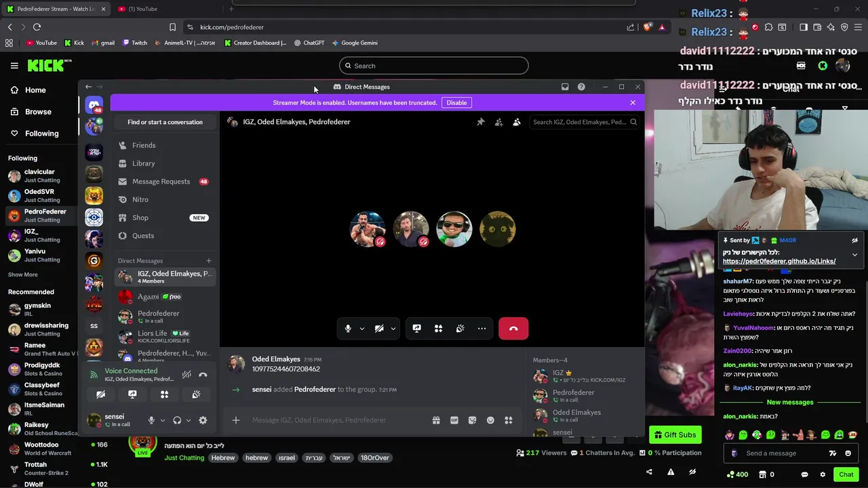The image size is (868, 488).
Task: Attach a file with the message plus button
Action: click(236, 420)
